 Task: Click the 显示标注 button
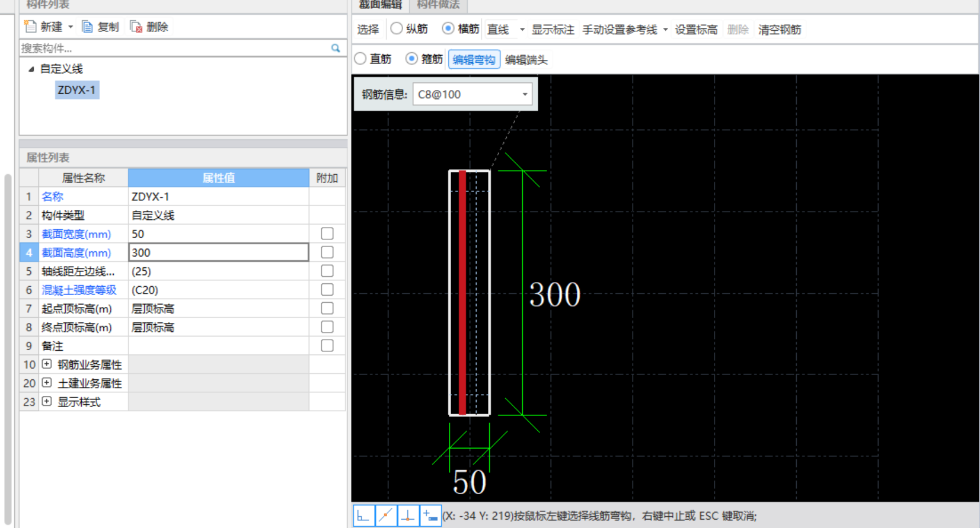553,29
